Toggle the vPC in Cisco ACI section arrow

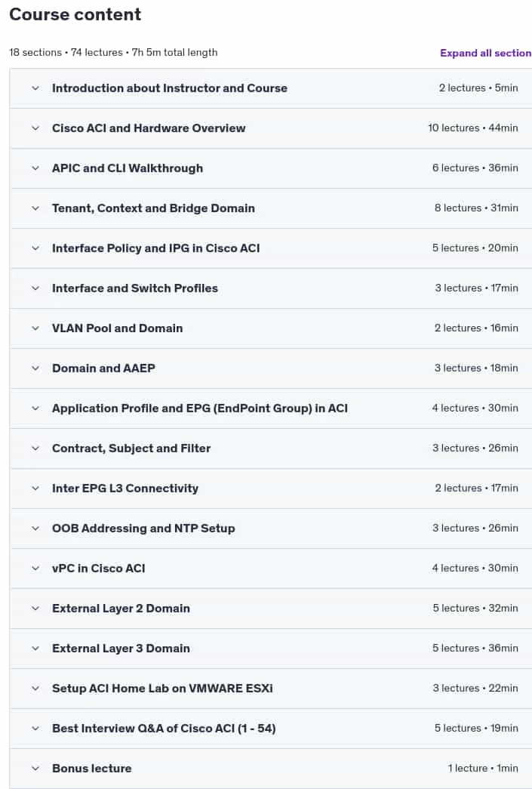pos(35,568)
